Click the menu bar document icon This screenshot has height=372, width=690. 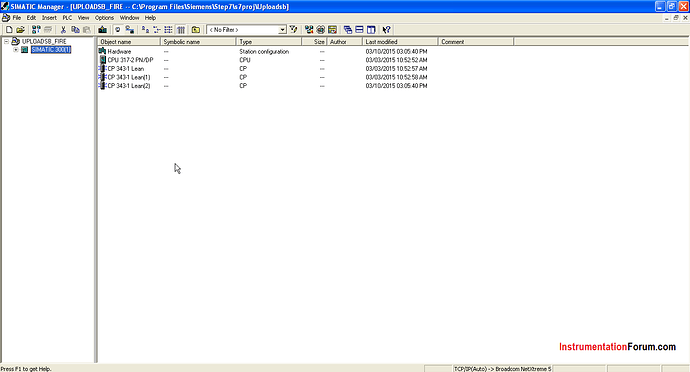pyautogui.click(x=6, y=18)
